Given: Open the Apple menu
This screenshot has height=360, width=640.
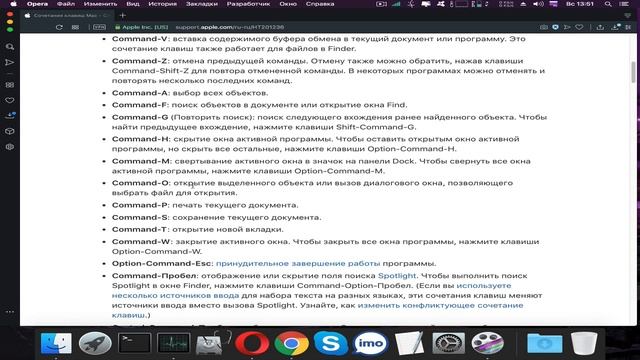Looking at the screenshot, I should coord(13,4).
